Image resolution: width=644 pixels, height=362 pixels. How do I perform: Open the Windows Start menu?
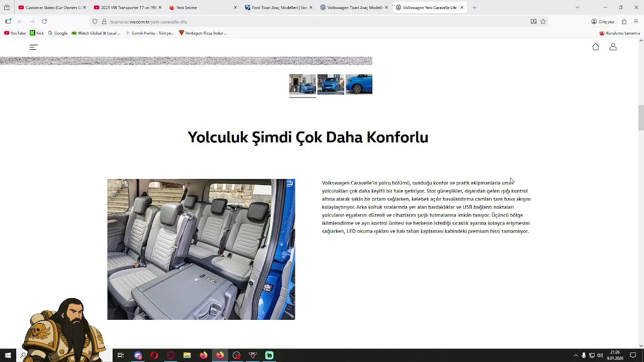[x=8, y=355]
